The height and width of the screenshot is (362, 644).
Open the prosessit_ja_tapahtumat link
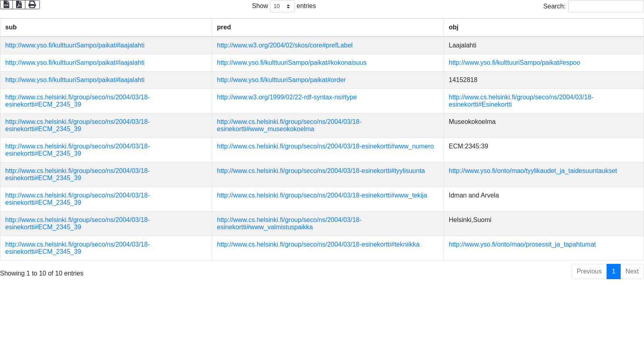click(x=522, y=245)
